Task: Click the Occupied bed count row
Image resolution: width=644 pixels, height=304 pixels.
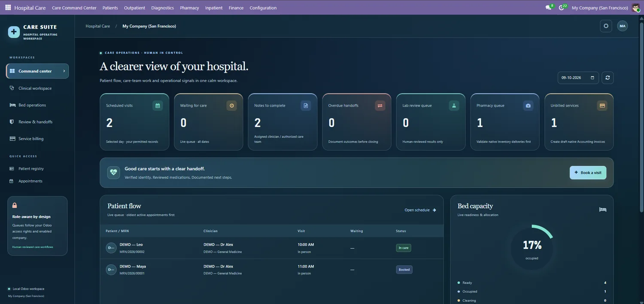Action: (532, 292)
